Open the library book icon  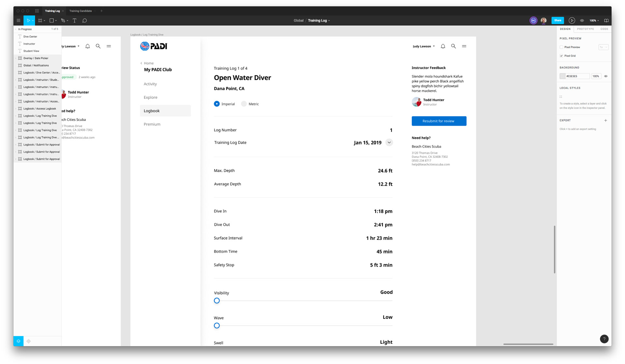click(606, 20)
